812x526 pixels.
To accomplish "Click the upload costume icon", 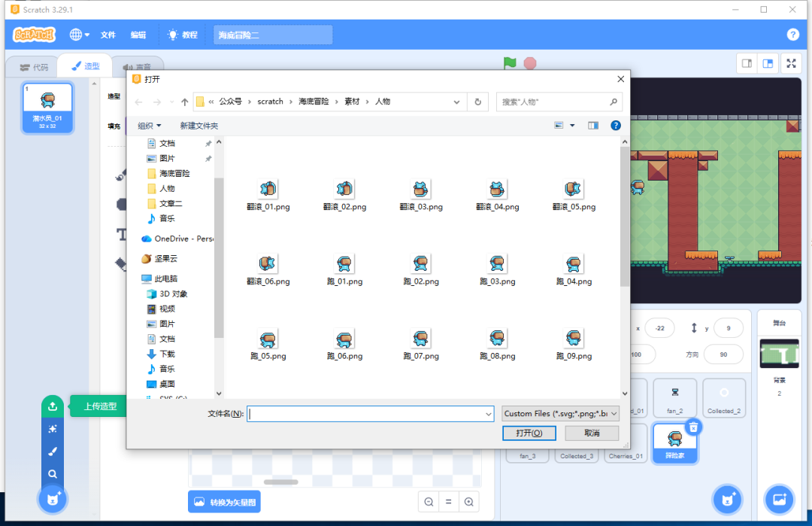I will [53, 406].
